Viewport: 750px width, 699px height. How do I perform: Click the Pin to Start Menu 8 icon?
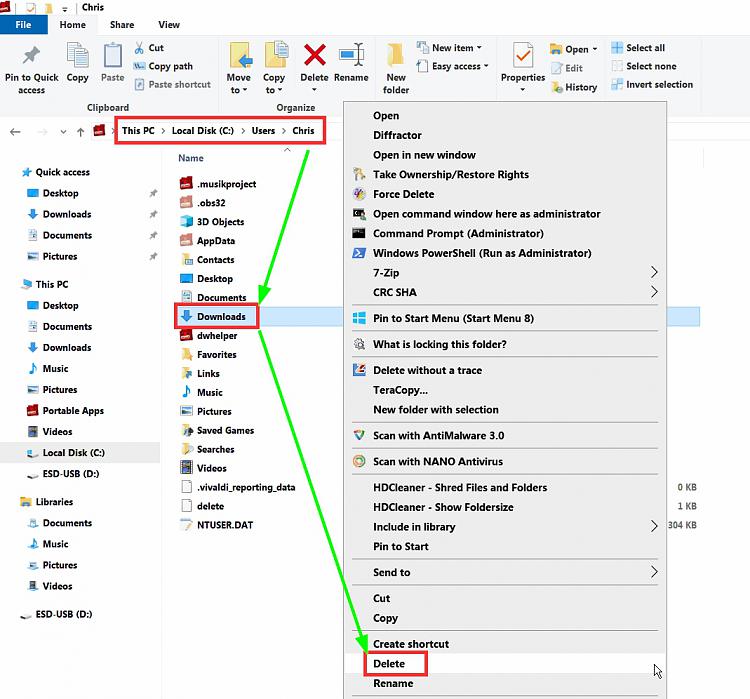(x=359, y=318)
